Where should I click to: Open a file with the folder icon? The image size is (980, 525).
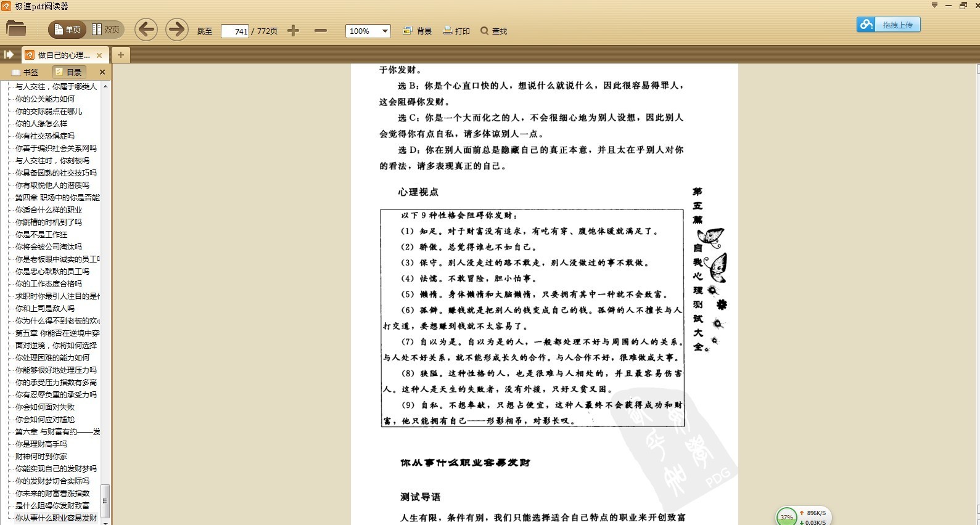[16, 29]
